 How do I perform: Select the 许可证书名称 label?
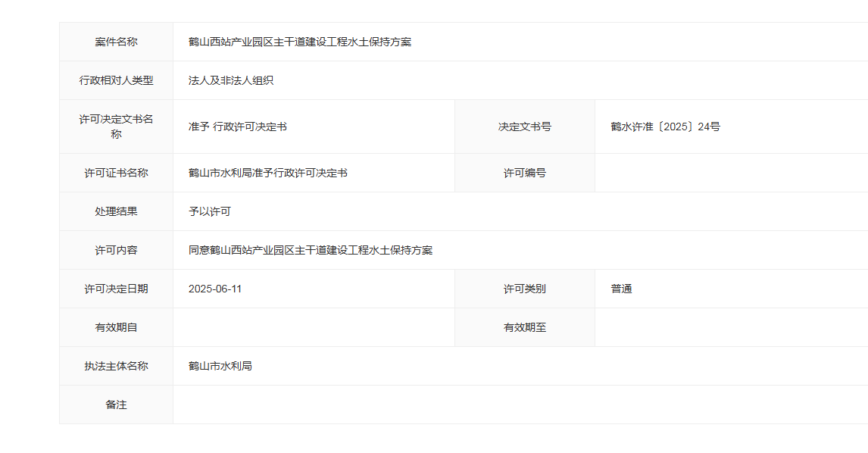pyautogui.click(x=115, y=173)
